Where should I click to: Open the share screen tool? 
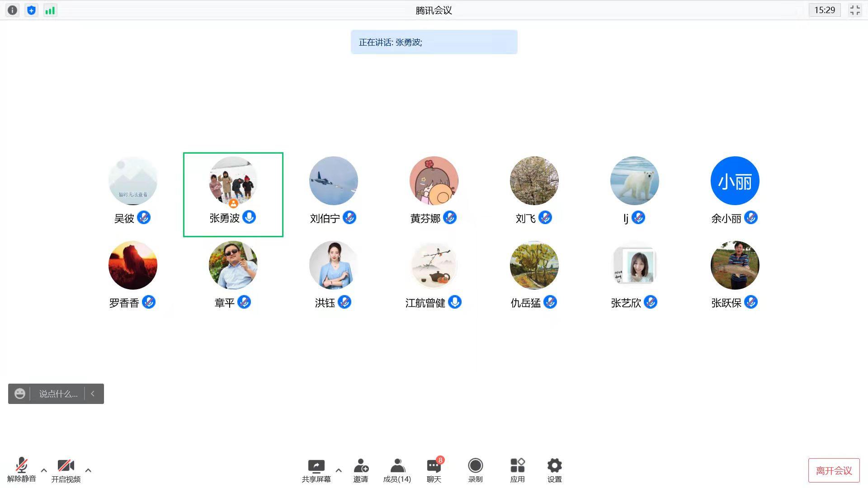[x=316, y=470]
